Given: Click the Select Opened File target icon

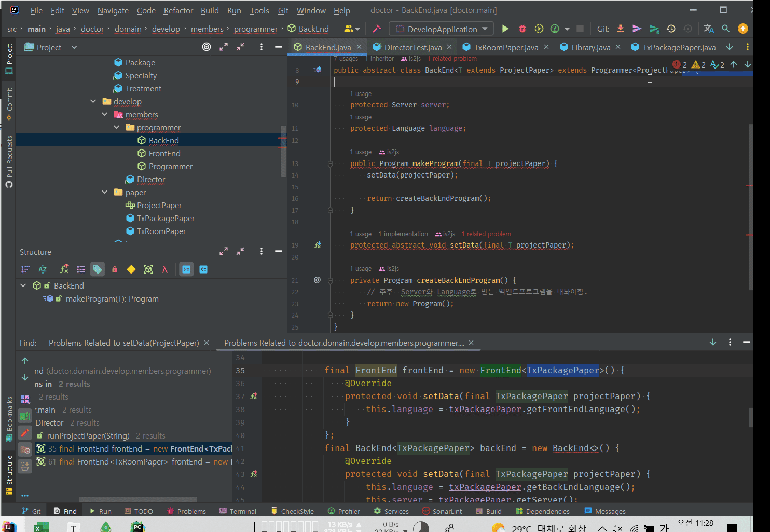Looking at the screenshot, I should (207, 47).
